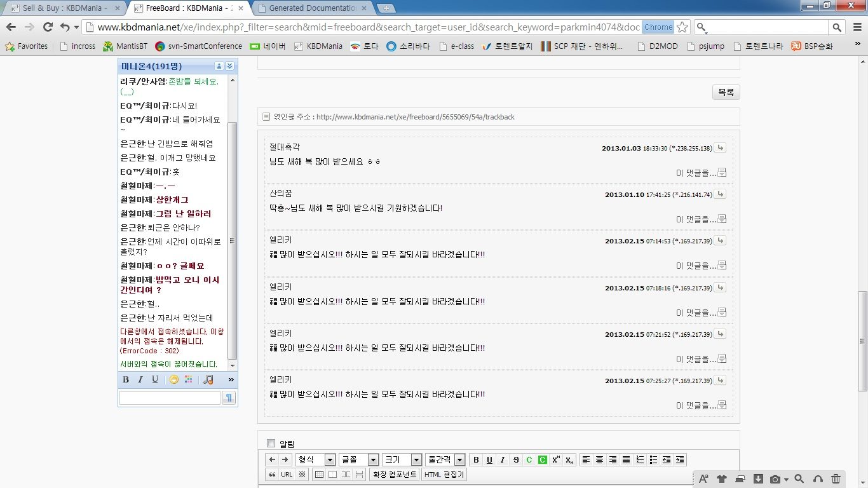Open the 형식 format dropdown

click(316, 459)
